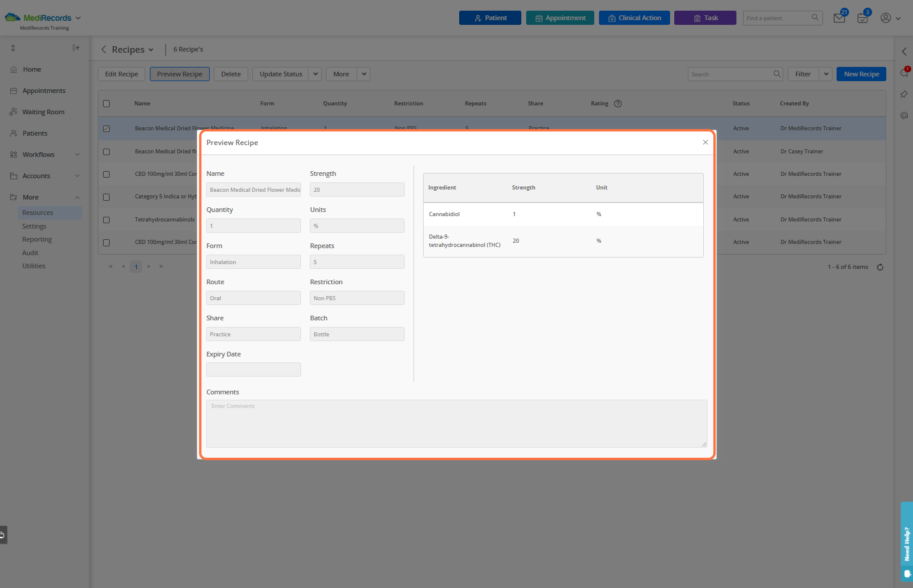The height and width of the screenshot is (588, 913).
Task: Click the purple Task button
Action: (705, 18)
